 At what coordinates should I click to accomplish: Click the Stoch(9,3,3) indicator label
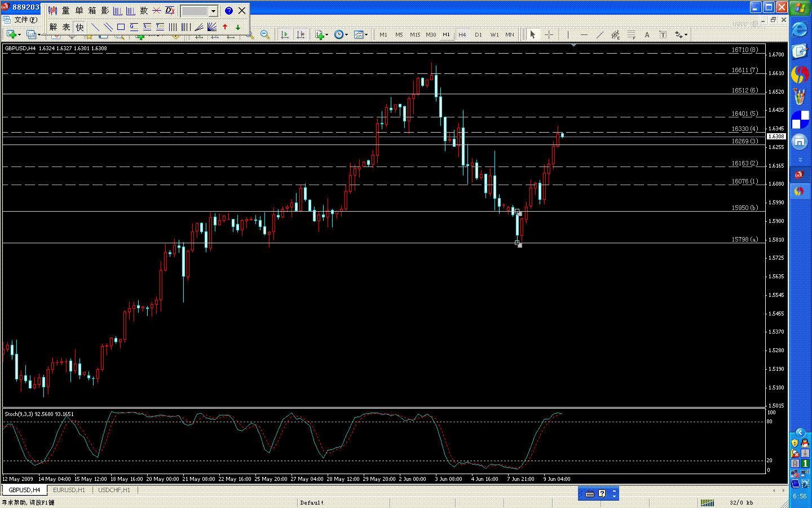(39, 414)
